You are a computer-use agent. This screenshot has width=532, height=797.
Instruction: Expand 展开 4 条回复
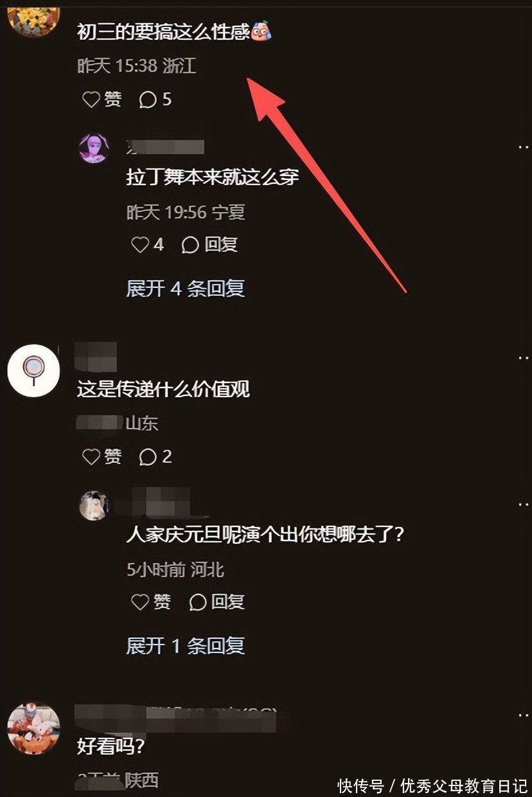tap(186, 289)
